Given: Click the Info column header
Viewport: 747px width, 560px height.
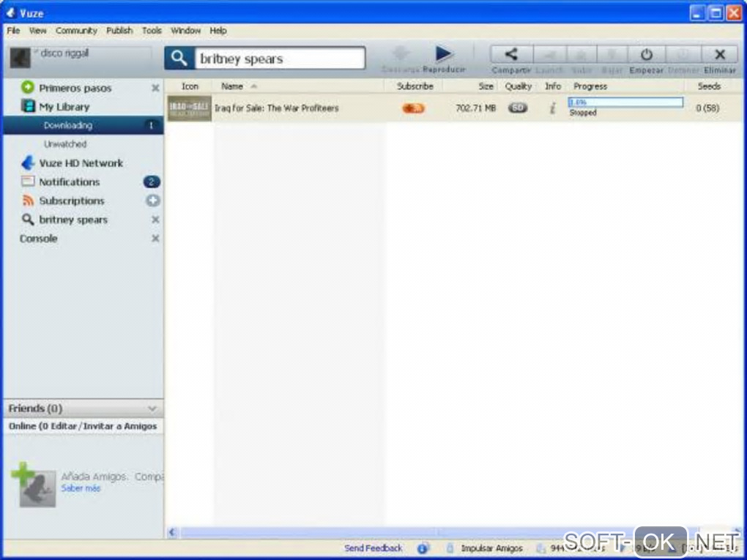Looking at the screenshot, I should (x=553, y=86).
